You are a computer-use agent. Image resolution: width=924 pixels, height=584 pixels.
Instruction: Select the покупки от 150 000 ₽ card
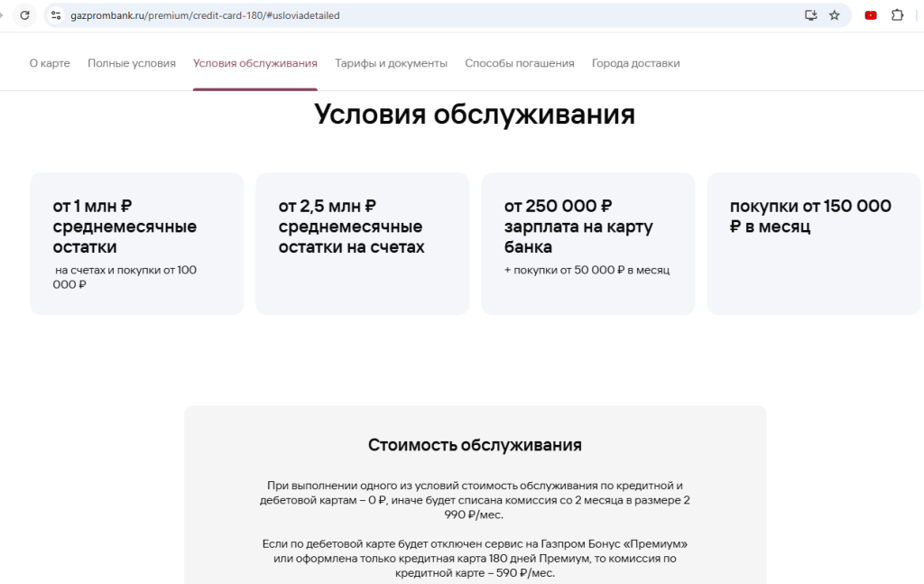point(813,244)
